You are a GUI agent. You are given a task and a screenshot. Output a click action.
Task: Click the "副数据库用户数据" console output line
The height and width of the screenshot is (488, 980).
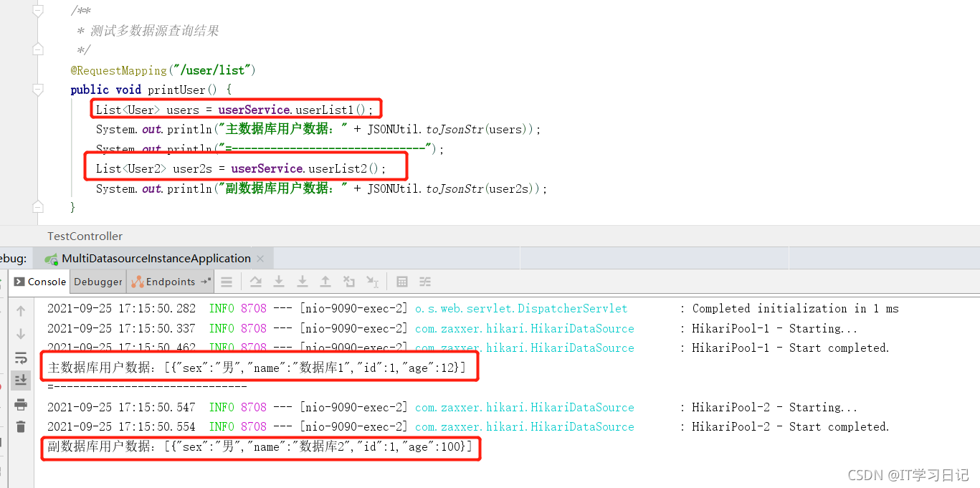[260, 447]
